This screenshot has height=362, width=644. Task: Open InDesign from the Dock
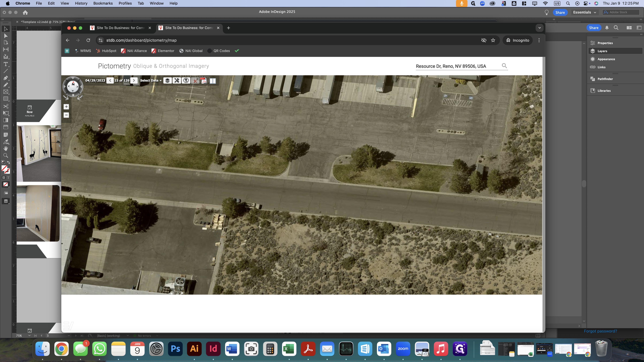pyautogui.click(x=213, y=349)
